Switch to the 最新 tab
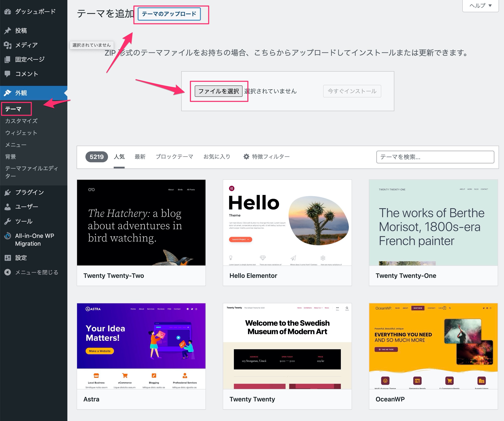This screenshot has height=421, width=504. click(x=140, y=157)
